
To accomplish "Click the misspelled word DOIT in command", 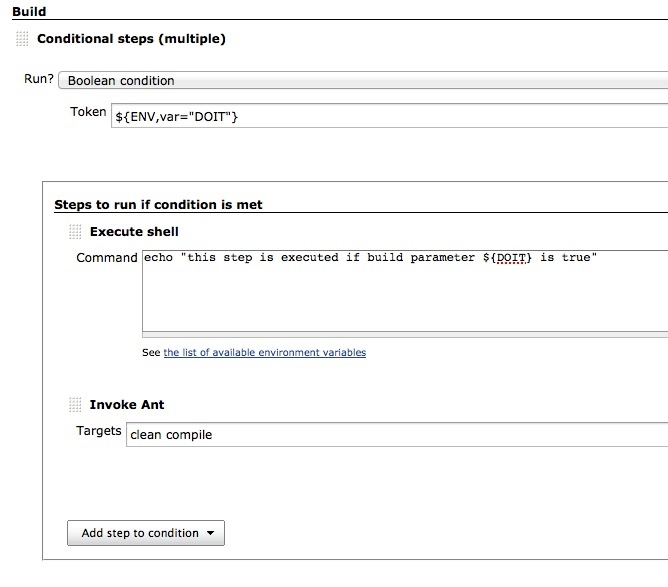I will pos(511,258).
